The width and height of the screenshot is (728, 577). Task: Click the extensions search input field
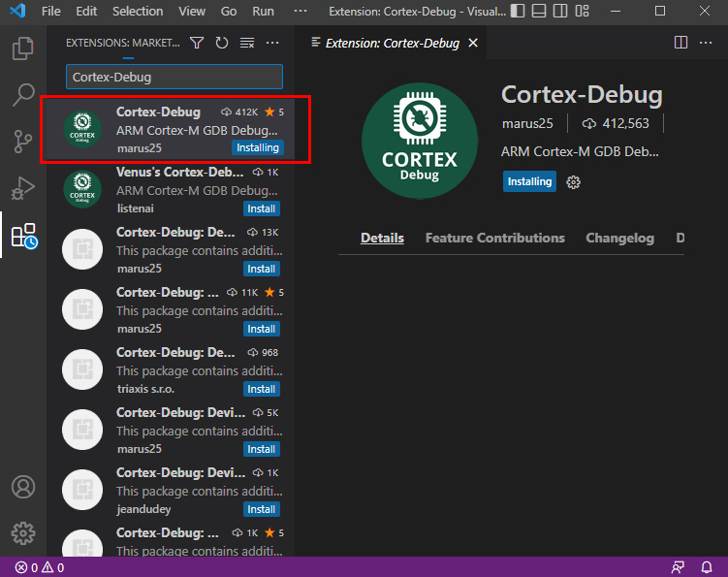click(174, 77)
